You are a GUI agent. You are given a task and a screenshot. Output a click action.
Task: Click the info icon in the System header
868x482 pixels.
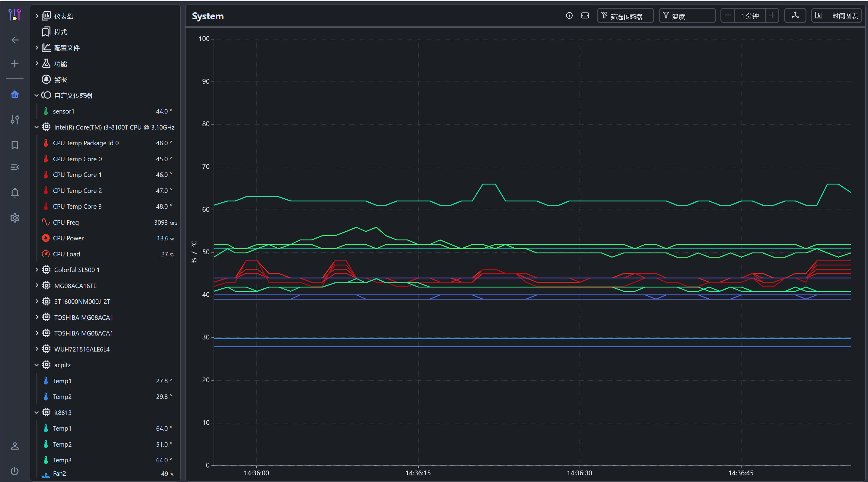tap(569, 15)
